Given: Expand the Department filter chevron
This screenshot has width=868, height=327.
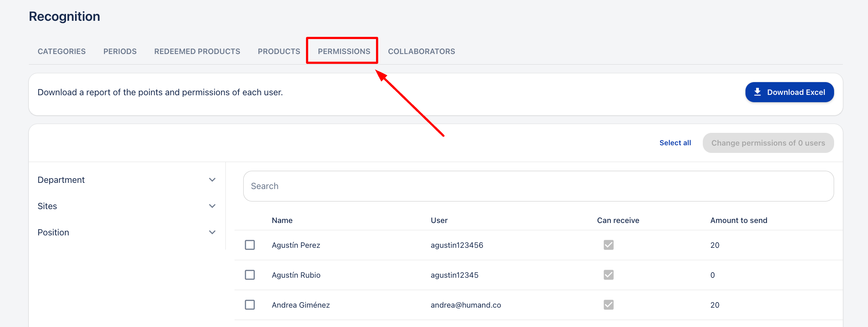Looking at the screenshot, I should 212,180.
